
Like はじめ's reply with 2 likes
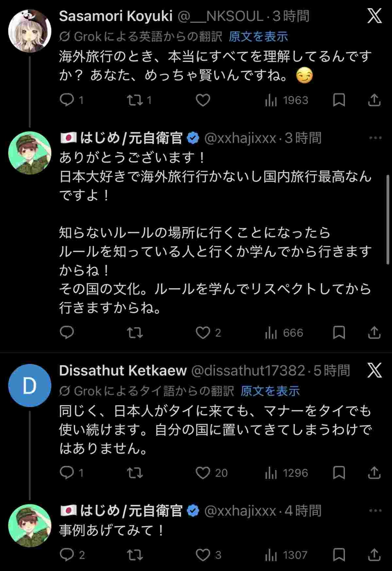tap(203, 333)
